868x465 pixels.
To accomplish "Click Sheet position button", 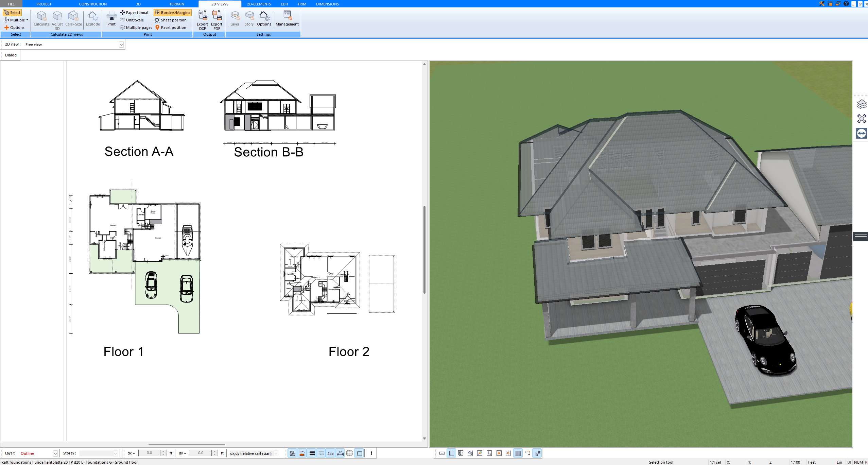I will (x=171, y=20).
